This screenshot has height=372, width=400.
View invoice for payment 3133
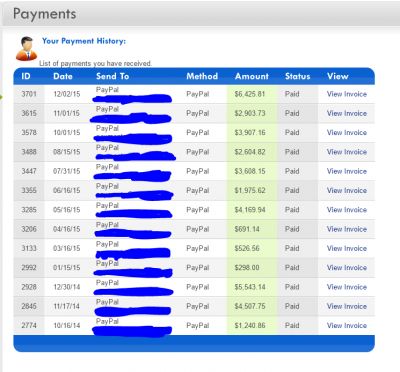[x=347, y=249]
